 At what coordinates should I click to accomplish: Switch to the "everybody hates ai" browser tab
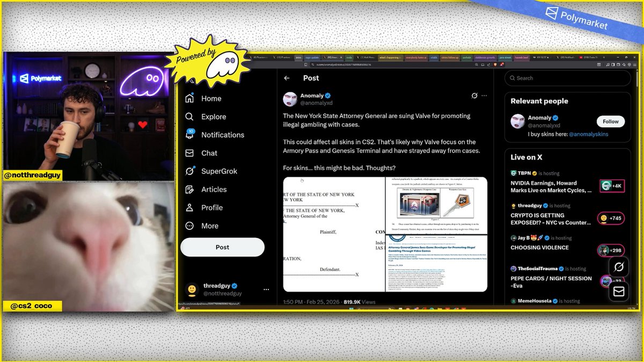[x=418, y=57]
